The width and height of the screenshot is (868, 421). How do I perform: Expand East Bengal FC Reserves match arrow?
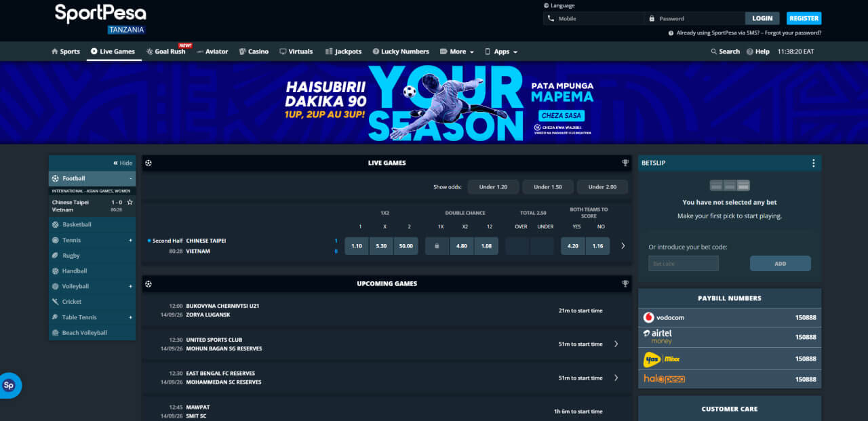click(616, 378)
